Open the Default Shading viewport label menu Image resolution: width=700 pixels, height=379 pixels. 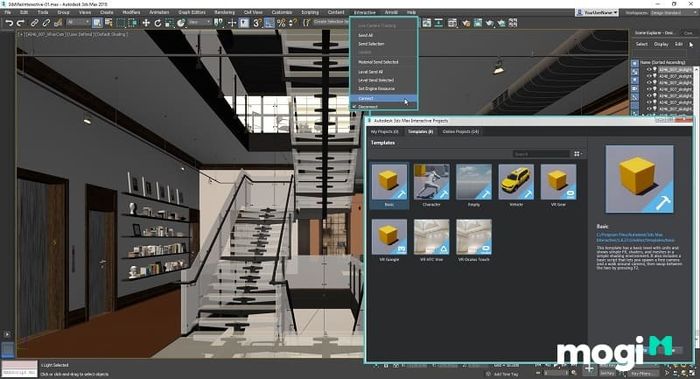click(111, 34)
